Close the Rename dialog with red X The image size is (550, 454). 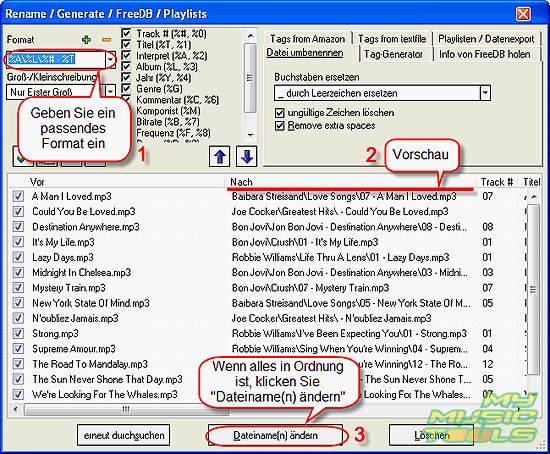[523, 14]
